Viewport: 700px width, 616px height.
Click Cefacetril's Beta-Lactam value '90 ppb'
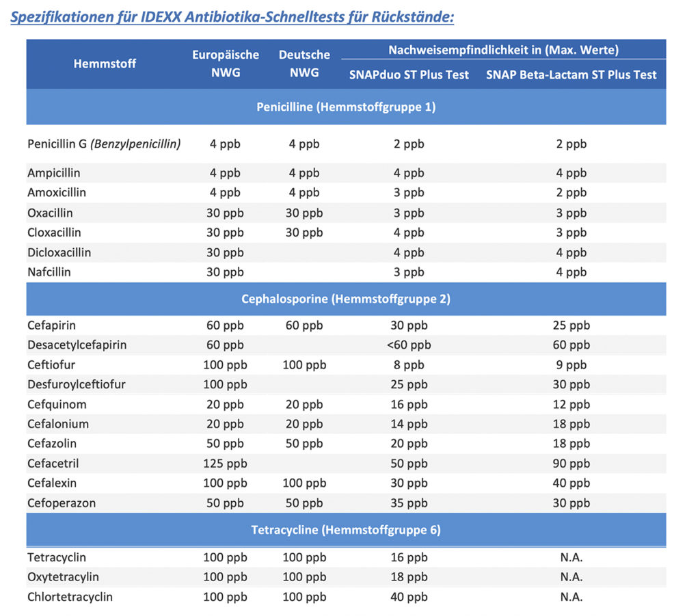click(x=571, y=464)
